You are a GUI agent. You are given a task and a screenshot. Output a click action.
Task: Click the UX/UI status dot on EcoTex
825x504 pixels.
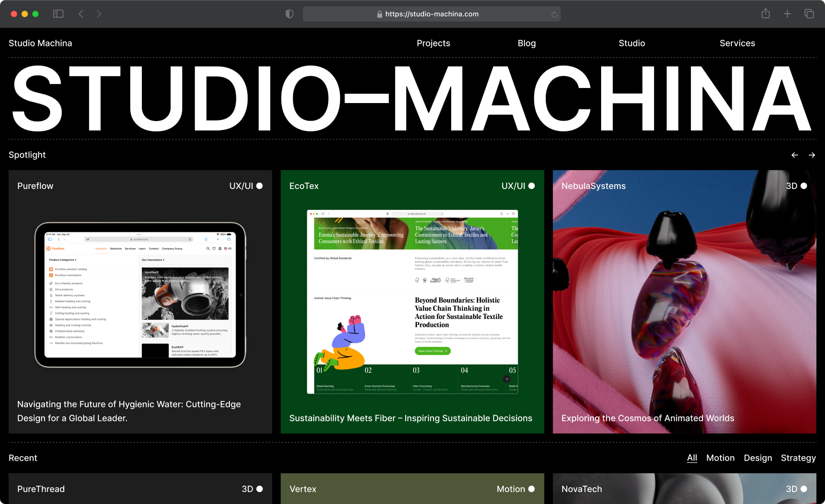(x=532, y=186)
